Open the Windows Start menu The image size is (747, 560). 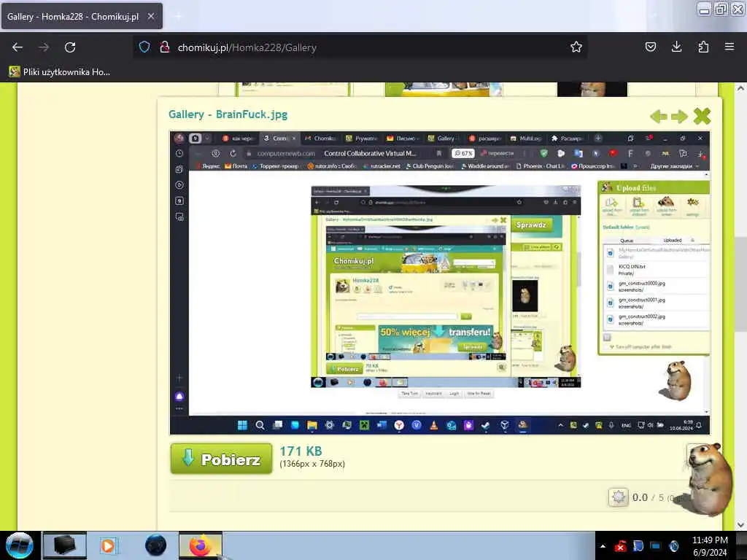pos(19,545)
